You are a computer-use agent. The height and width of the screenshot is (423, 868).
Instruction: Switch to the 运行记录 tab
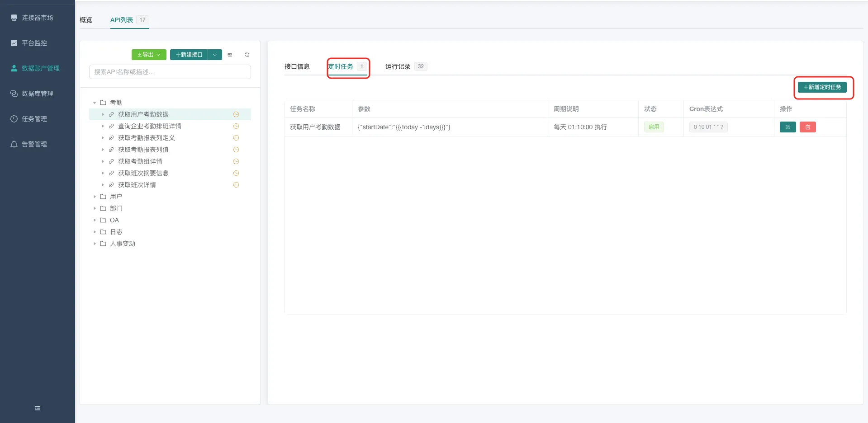coord(398,66)
